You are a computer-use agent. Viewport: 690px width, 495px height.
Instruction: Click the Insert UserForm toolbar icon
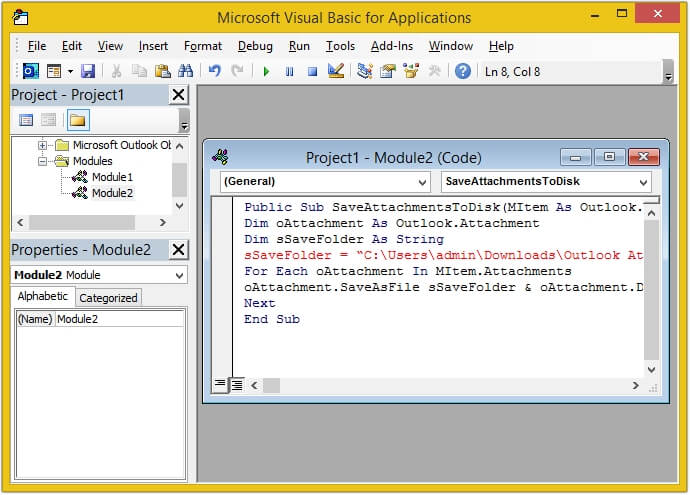pyautogui.click(x=54, y=71)
